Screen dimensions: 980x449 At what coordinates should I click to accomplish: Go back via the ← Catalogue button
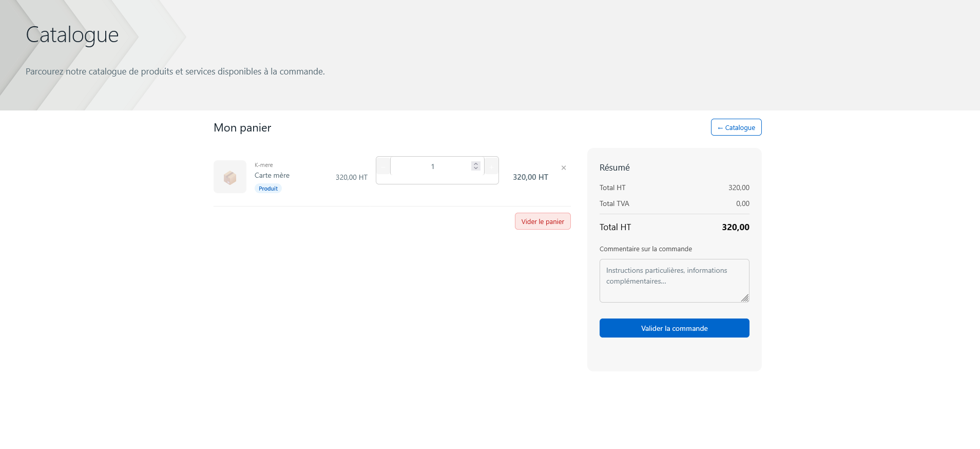click(736, 127)
